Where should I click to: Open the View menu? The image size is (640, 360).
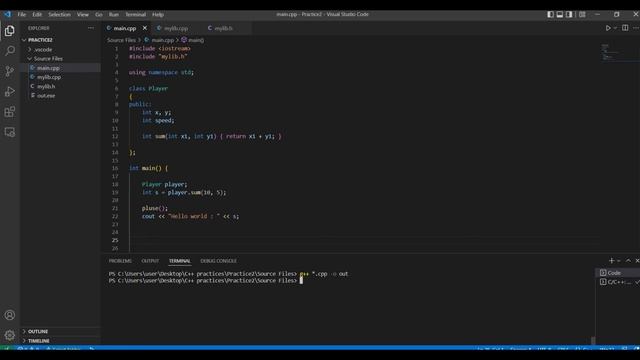coord(83,14)
